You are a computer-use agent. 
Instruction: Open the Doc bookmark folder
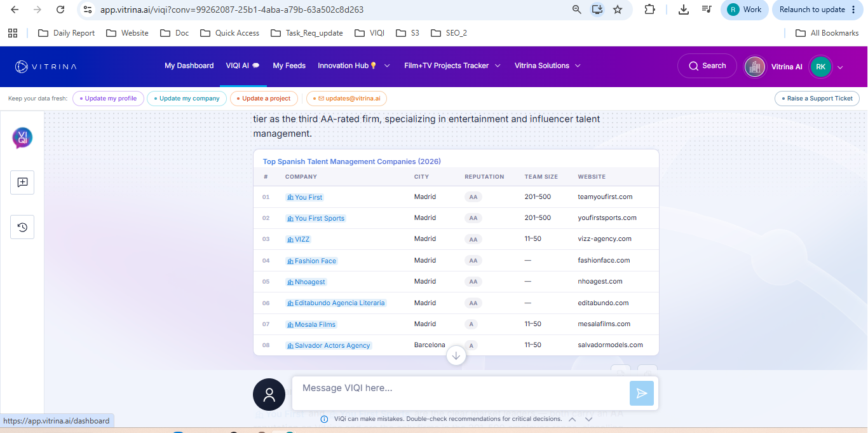pos(175,33)
